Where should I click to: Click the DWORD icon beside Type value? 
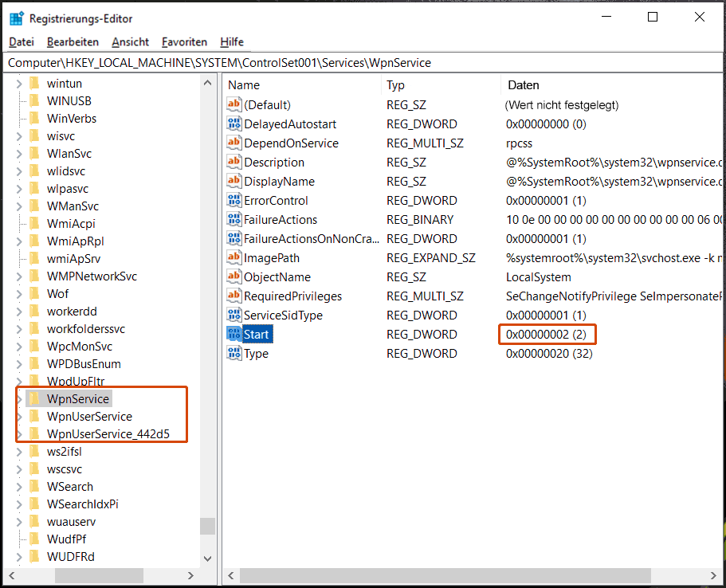click(x=233, y=353)
